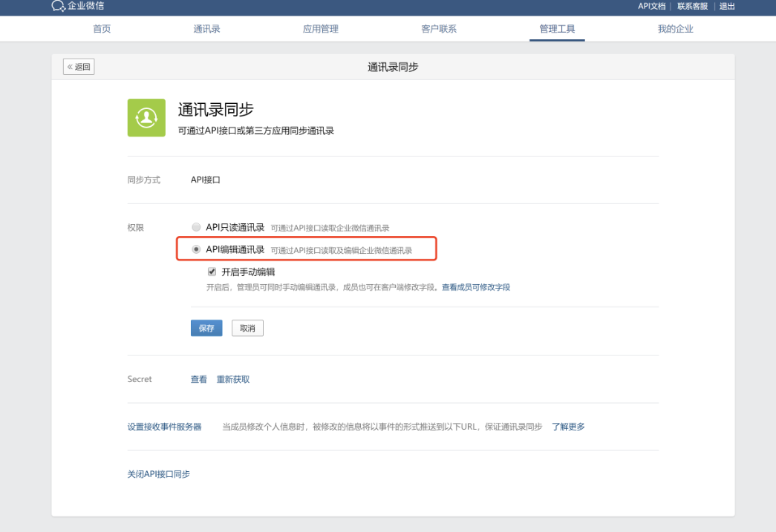Open API文档 in the top bar

[x=651, y=6]
